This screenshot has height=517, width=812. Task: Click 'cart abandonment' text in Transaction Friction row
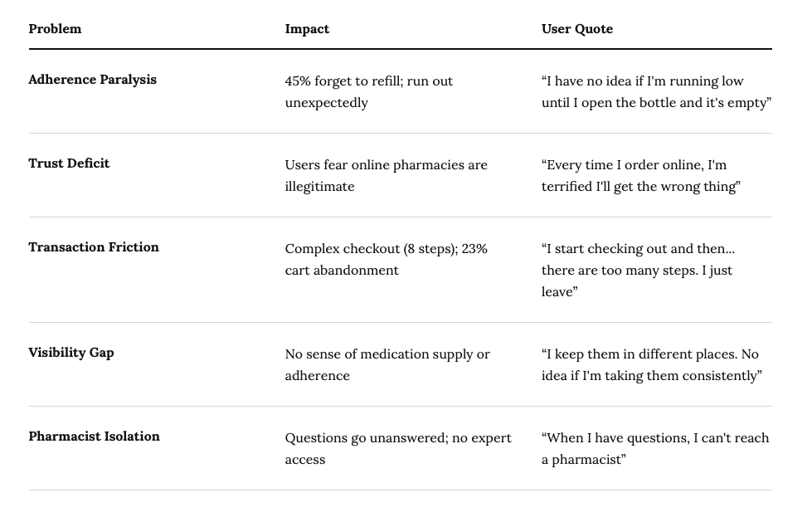342,271
